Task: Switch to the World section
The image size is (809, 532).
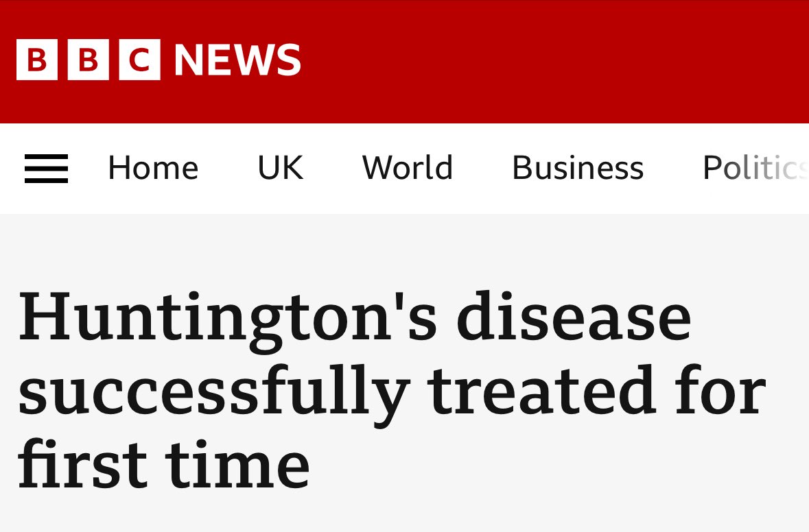Action: pyautogui.click(x=408, y=168)
